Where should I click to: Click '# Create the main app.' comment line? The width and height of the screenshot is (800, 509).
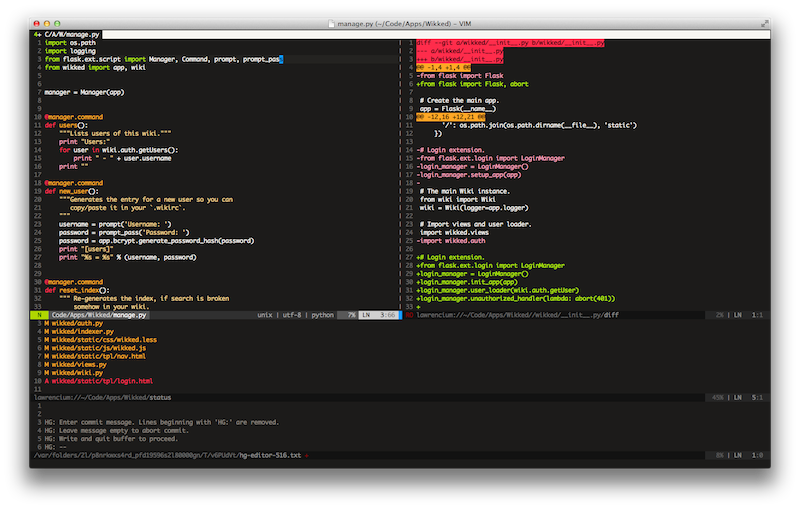pos(459,100)
